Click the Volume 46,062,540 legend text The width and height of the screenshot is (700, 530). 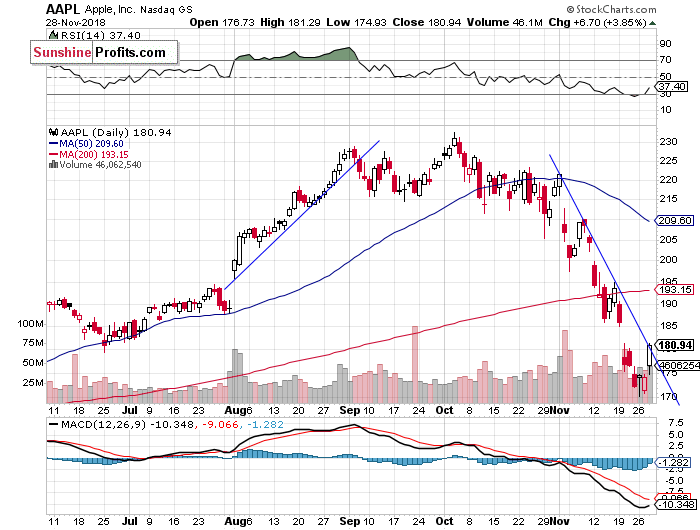100,164
